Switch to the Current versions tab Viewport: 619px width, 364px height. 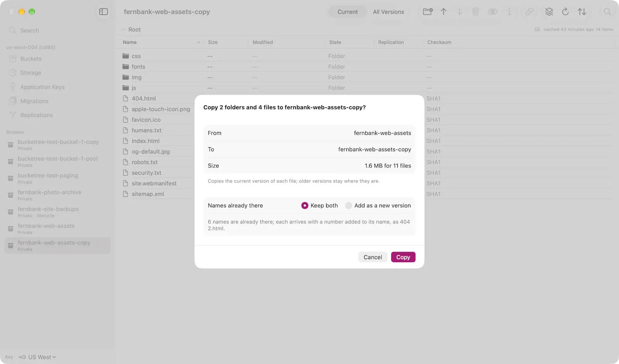tap(347, 12)
